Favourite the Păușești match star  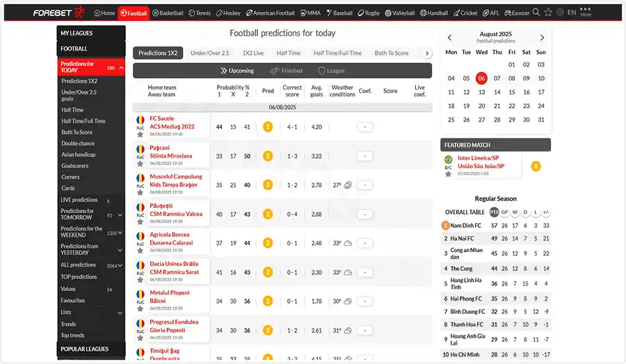140,222
